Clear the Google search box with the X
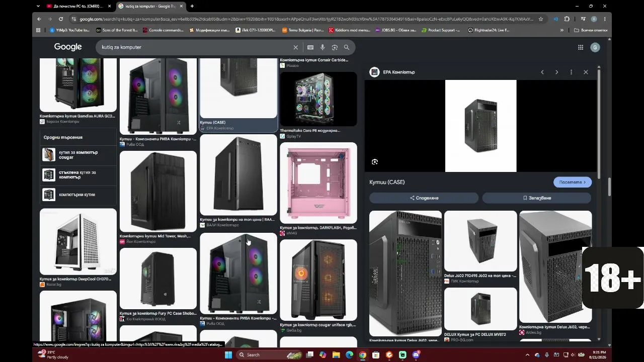The image size is (644, 362). (x=296, y=47)
